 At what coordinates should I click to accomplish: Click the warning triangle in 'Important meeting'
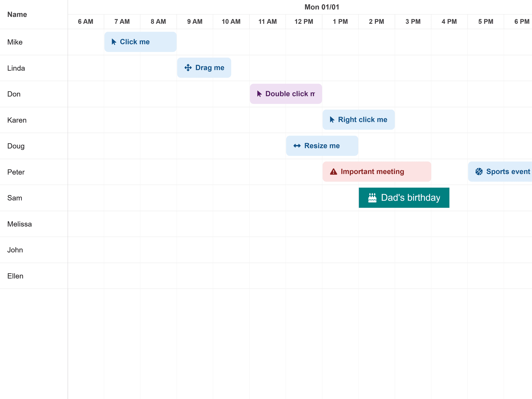coord(333,171)
